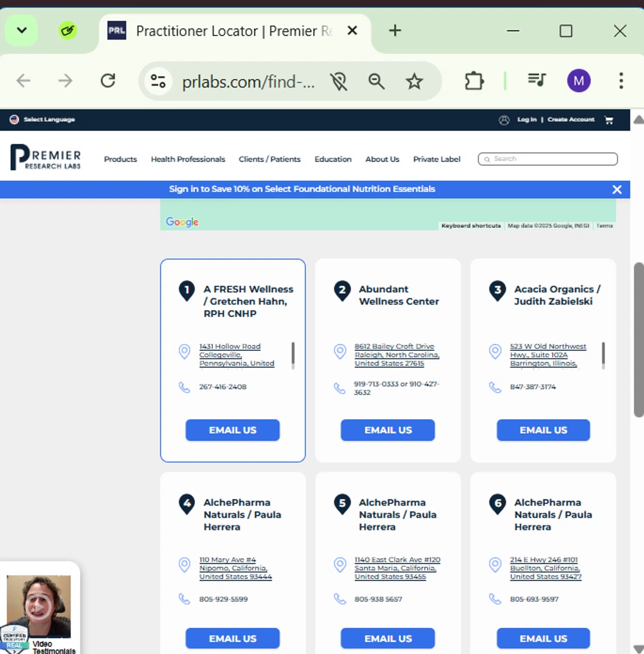Image resolution: width=644 pixels, height=654 pixels.
Task: Email Abundant Wellness Center
Action: [x=388, y=430]
